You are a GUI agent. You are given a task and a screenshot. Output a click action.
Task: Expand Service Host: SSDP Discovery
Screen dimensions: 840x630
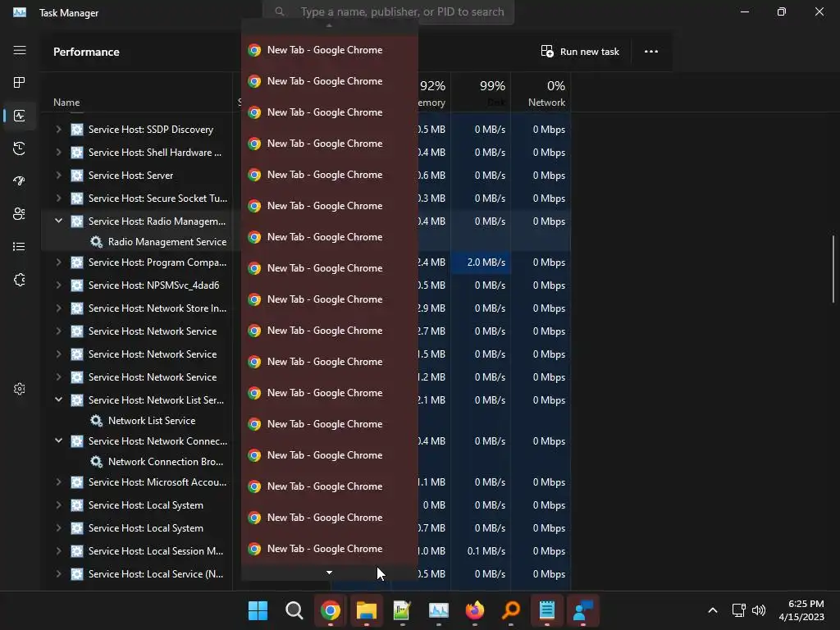coord(58,129)
